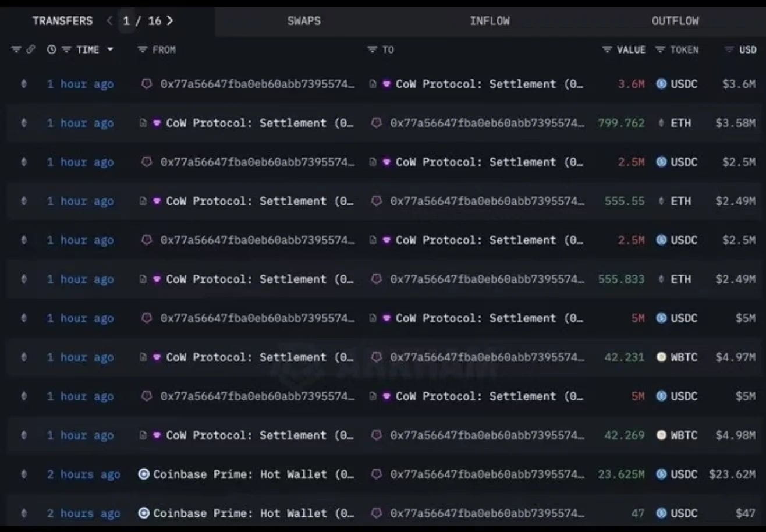Click the value 42.231
Image resolution: width=766 pixels, height=532 pixels.
pyautogui.click(x=625, y=357)
